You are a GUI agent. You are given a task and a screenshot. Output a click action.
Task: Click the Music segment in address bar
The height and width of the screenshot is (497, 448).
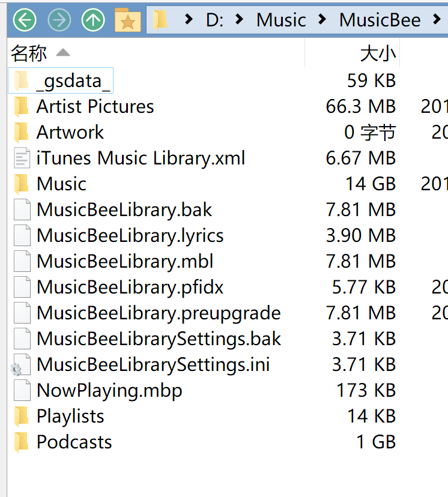[281, 20]
